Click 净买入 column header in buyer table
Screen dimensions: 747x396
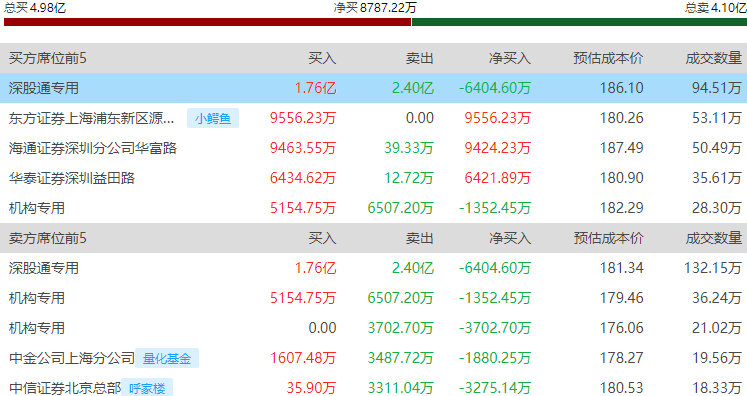coord(510,58)
